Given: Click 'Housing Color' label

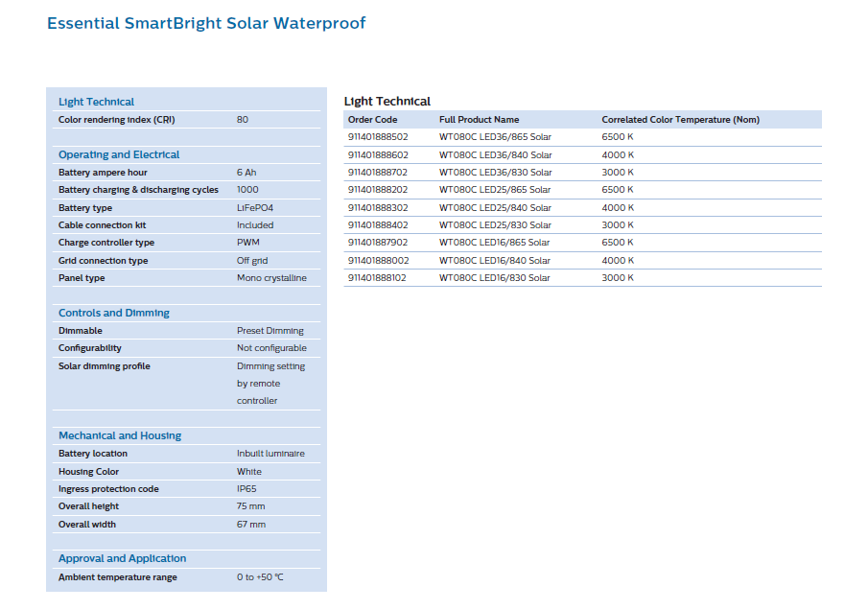Looking at the screenshot, I should click(x=88, y=472).
